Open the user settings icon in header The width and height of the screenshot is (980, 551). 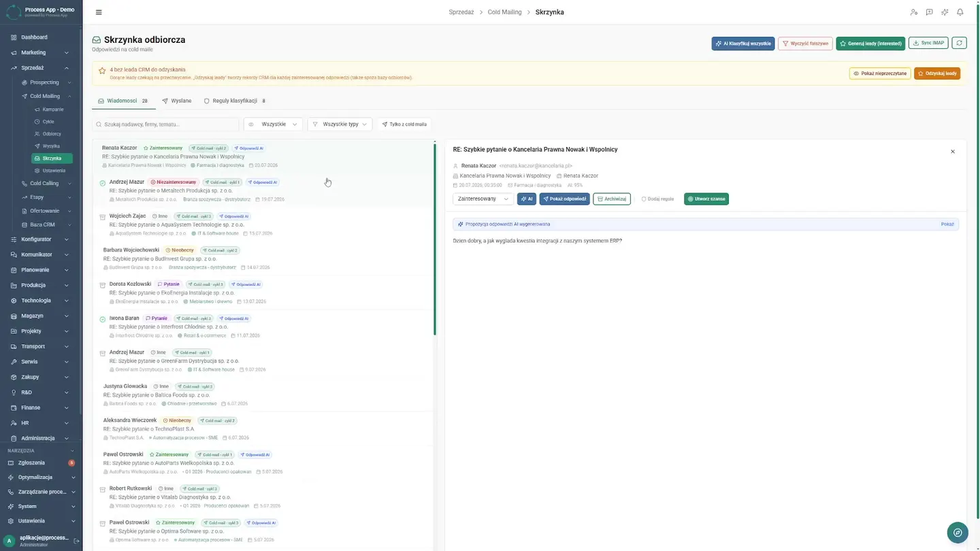914,12
